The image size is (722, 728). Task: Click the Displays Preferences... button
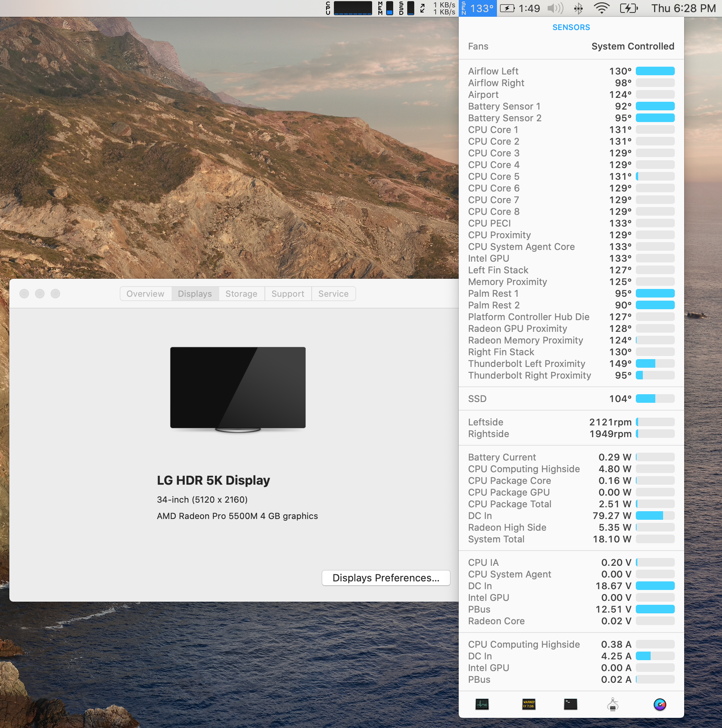(x=386, y=578)
